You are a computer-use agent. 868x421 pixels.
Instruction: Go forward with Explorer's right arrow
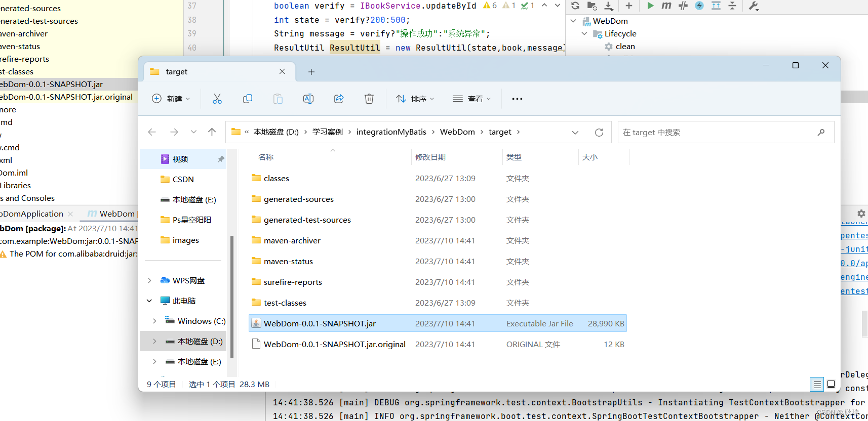pos(174,132)
